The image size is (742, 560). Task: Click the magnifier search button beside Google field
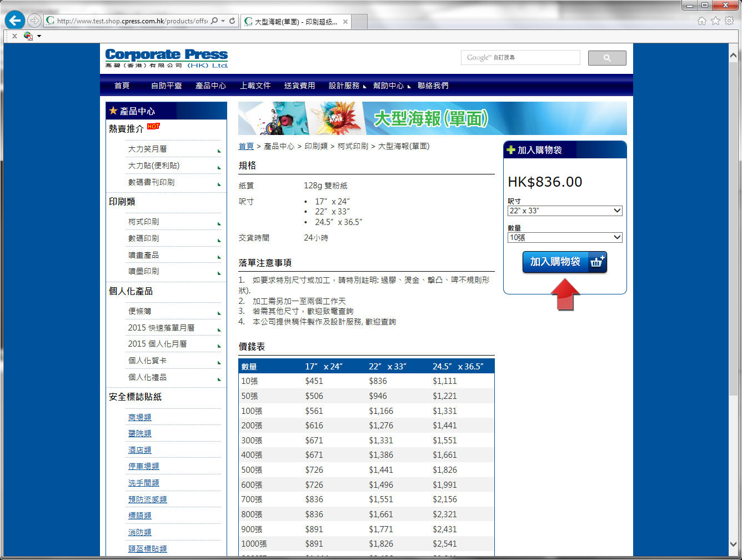[606, 58]
